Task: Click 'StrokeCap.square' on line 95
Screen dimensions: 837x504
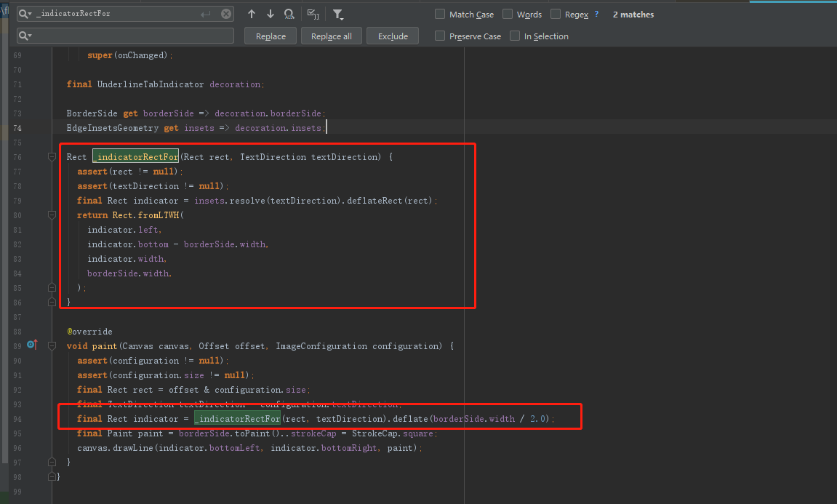Action: (x=393, y=433)
